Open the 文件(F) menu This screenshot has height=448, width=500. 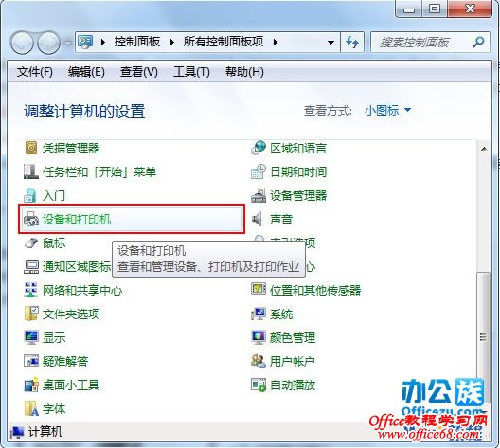[x=35, y=72]
